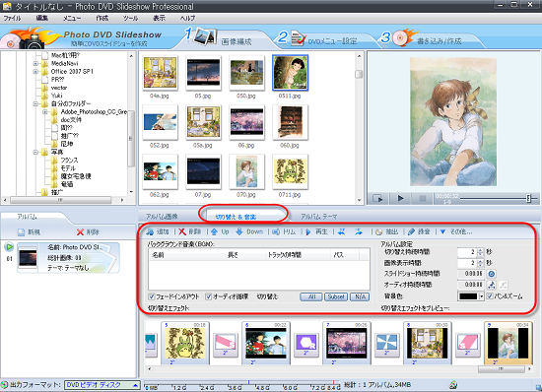The width and height of the screenshot is (542, 392).
Task: Play the album with green play icon
Action: click(x=9, y=247)
